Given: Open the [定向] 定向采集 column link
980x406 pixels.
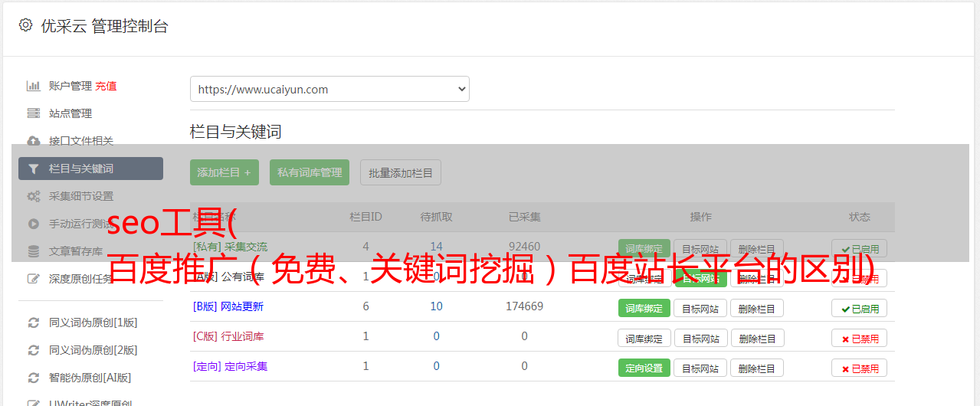Looking at the screenshot, I should click(x=231, y=366).
